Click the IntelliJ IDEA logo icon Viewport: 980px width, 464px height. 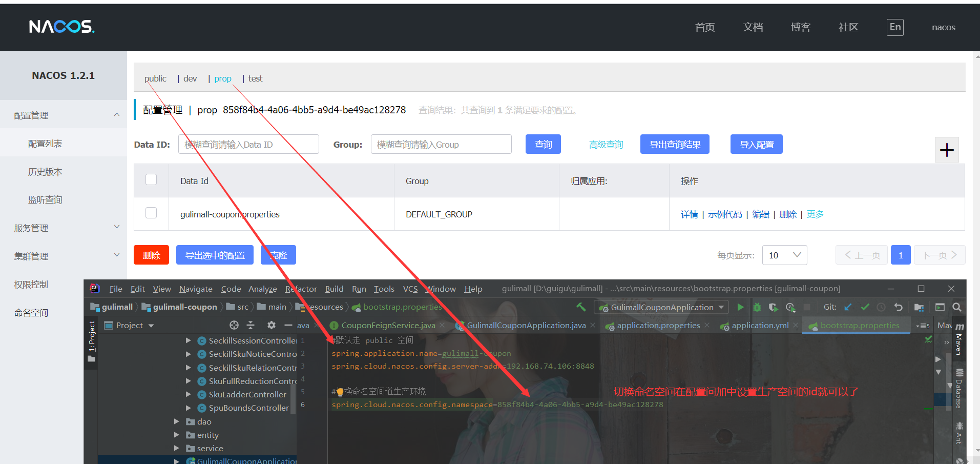pos(94,289)
